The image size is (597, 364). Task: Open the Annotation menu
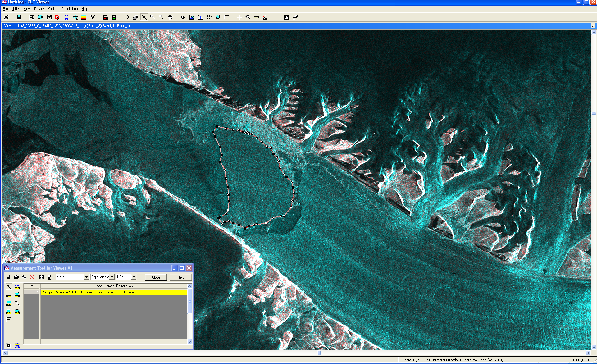coord(69,9)
